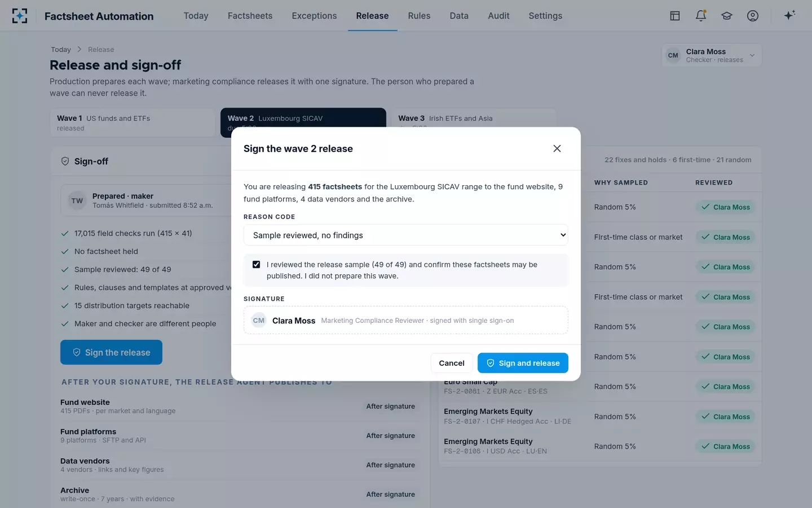Click Clara Moss CM avatar in signature box
Screen dimensions: 812x508
point(259,321)
